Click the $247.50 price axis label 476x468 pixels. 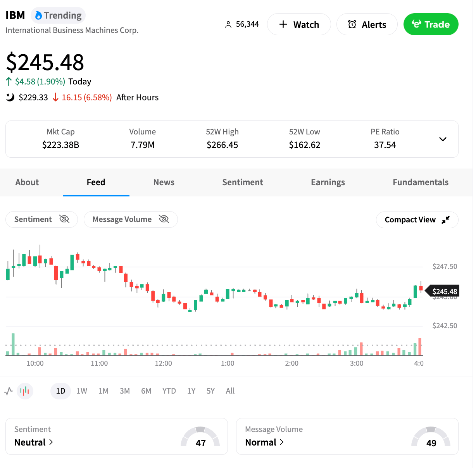(445, 267)
